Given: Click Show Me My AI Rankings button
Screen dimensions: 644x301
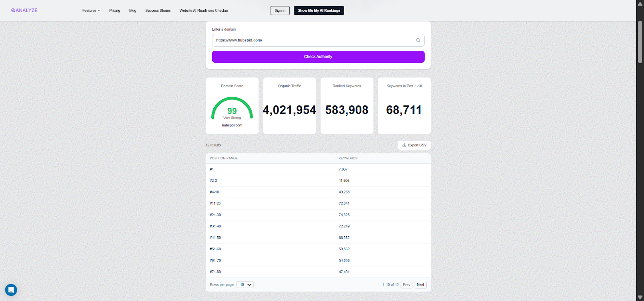Looking at the screenshot, I should tap(319, 10).
